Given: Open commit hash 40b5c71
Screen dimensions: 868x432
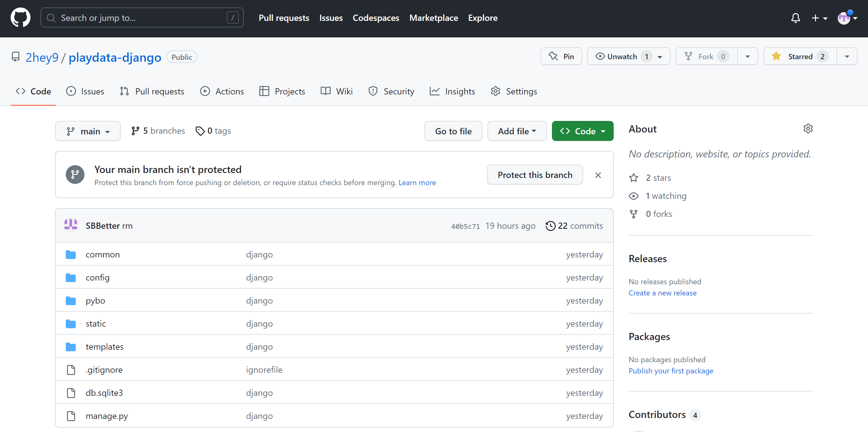Looking at the screenshot, I should pos(465,227).
